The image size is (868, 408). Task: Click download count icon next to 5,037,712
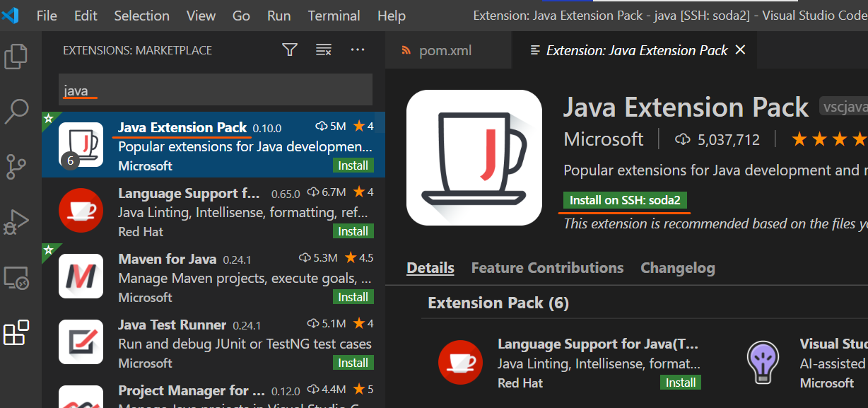683,140
